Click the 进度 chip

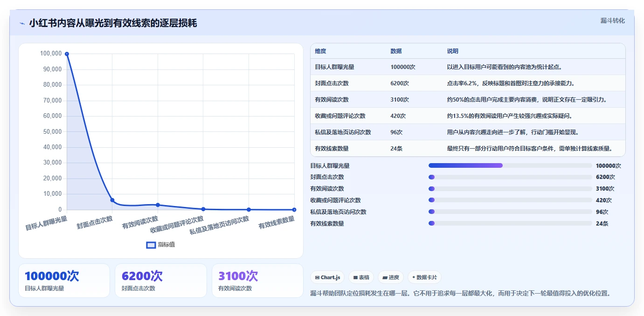pos(391,277)
